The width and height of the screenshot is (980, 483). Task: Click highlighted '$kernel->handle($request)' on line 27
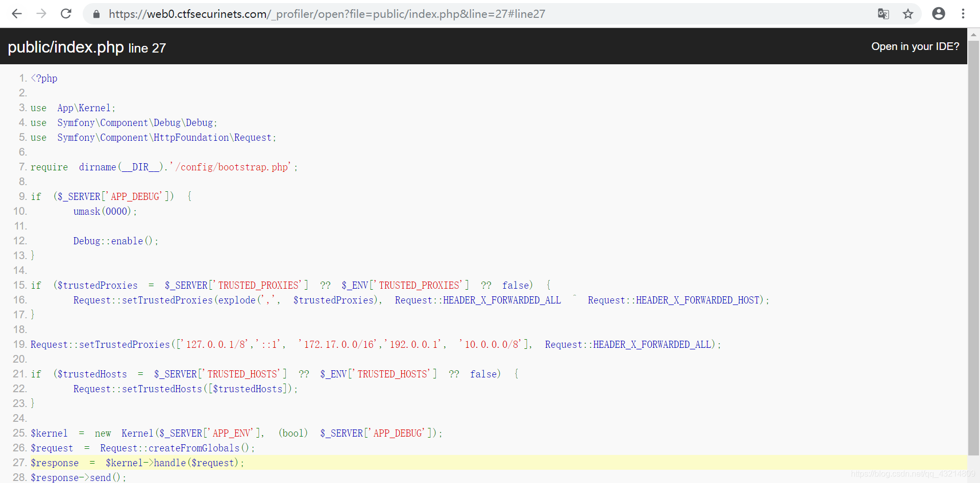(172, 463)
